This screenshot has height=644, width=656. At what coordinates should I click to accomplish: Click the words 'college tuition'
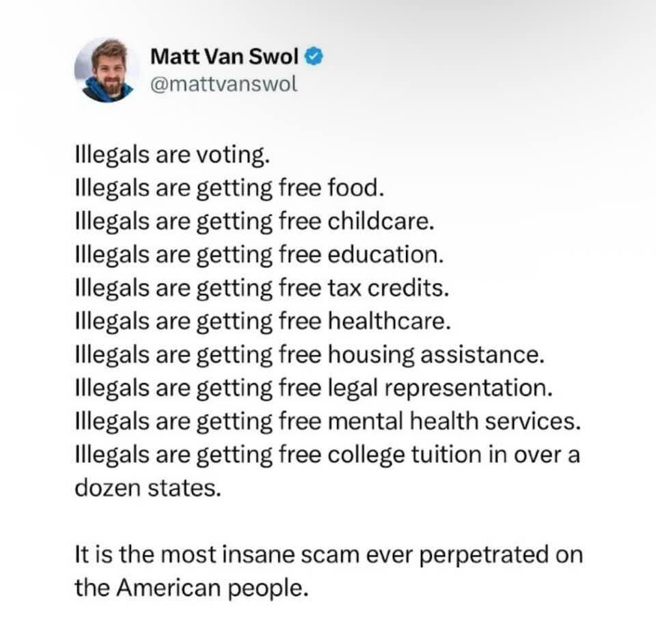point(406,456)
